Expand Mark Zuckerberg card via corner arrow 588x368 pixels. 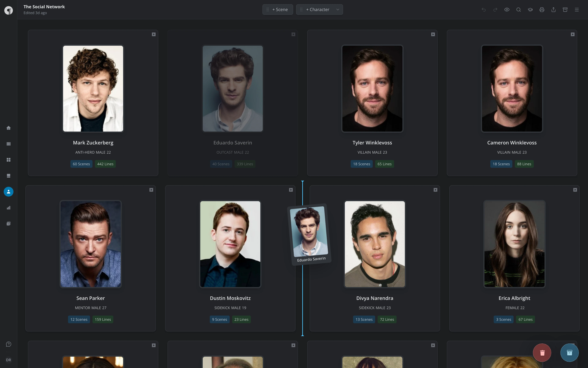coord(154,34)
